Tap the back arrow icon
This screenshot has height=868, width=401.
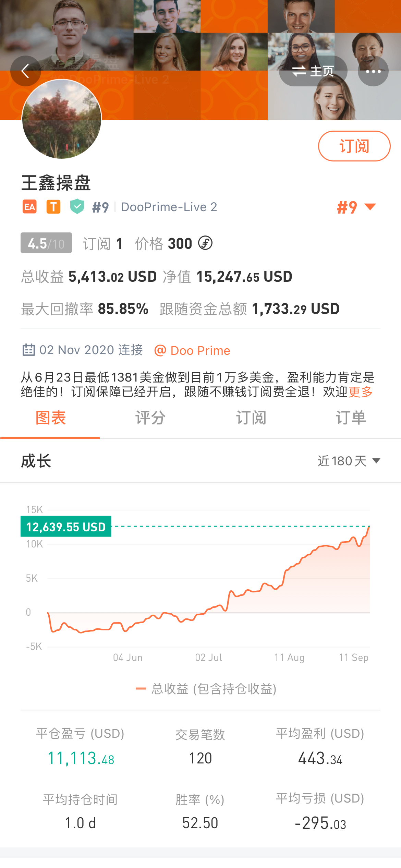tap(26, 71)
